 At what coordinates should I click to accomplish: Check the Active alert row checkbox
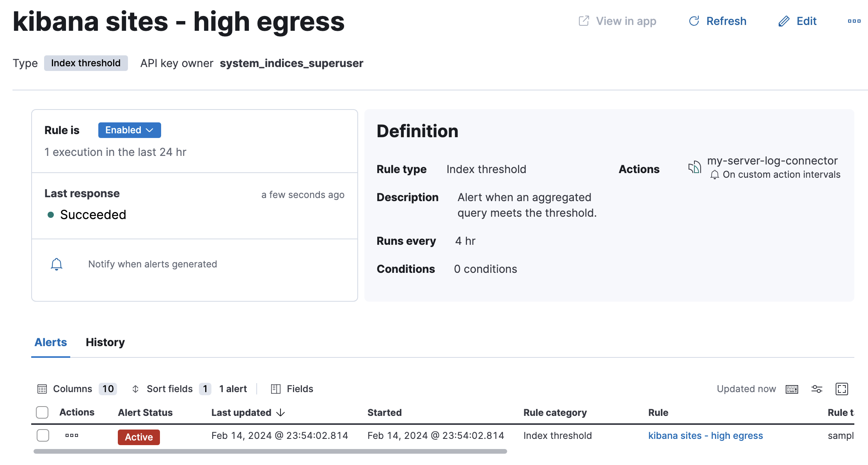click(x=43, y=435)
